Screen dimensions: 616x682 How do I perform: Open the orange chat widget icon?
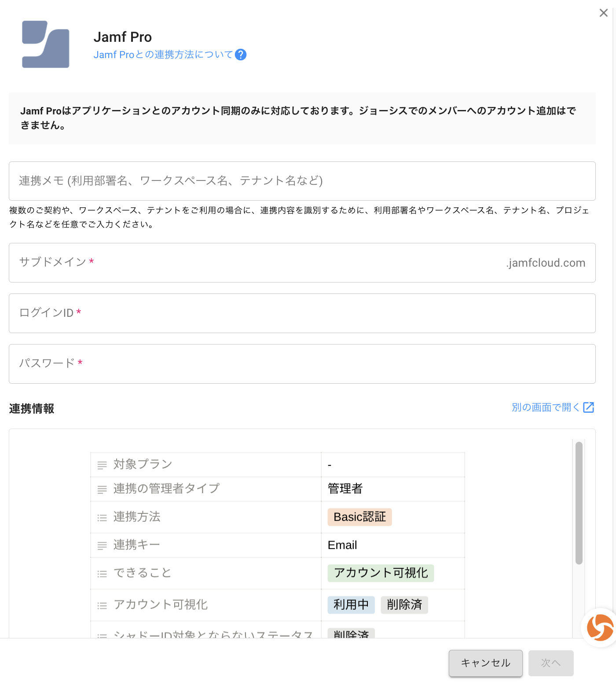(x=600, y=627)
